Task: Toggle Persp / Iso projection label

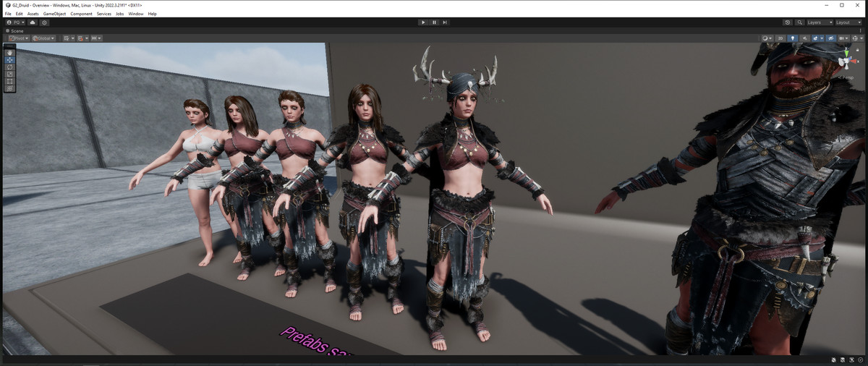Action: point(846,77)
